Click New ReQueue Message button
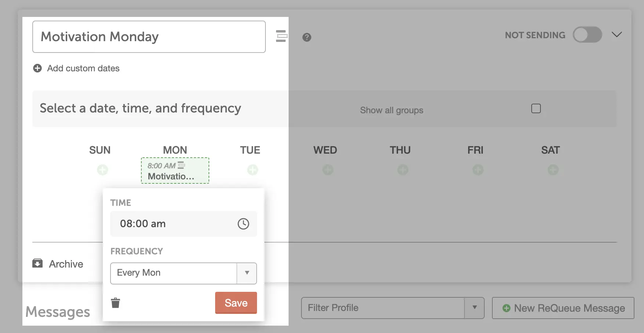Image resolution: width=644 pixels, height=333 pixels. point(563,308)
